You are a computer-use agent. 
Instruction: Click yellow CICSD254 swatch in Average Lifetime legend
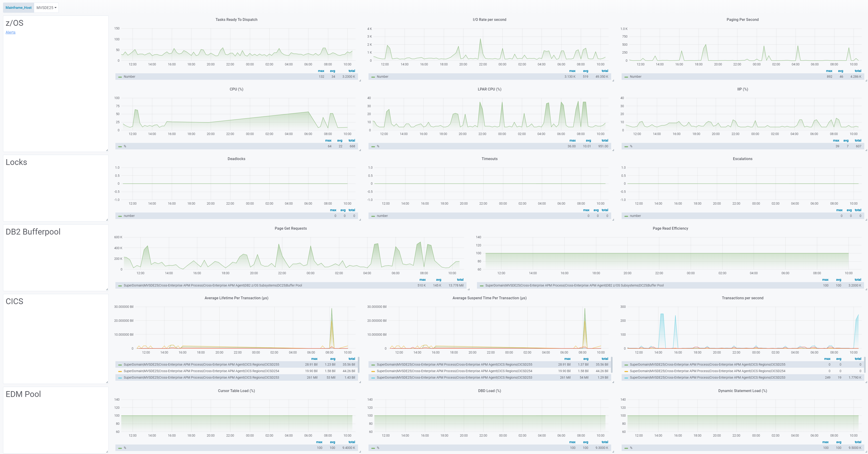pos(120,372)
